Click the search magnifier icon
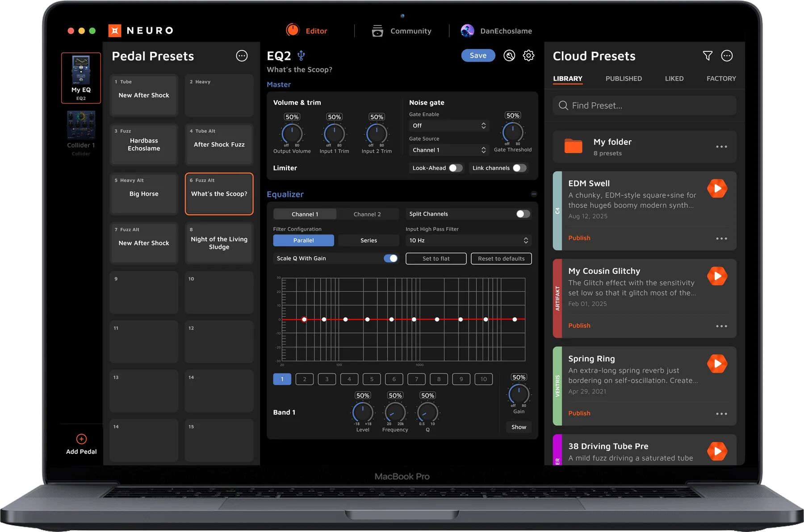804x532 pixels. coord(564,105)
